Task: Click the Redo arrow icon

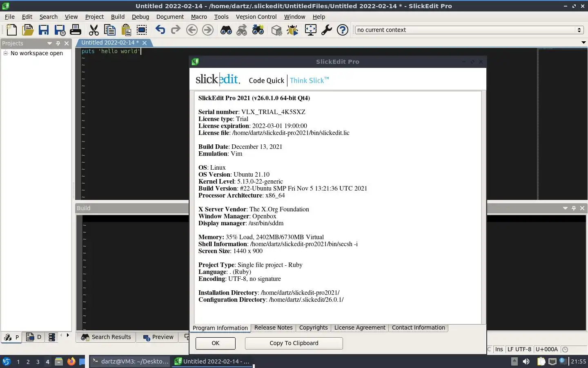Action: 176,30
